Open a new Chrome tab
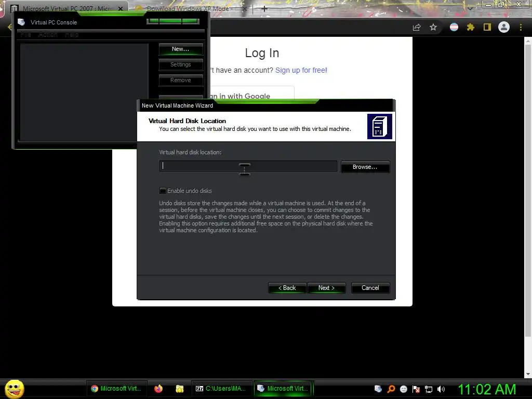This screenshot has height=399, width=532. (x=264, y=9)
